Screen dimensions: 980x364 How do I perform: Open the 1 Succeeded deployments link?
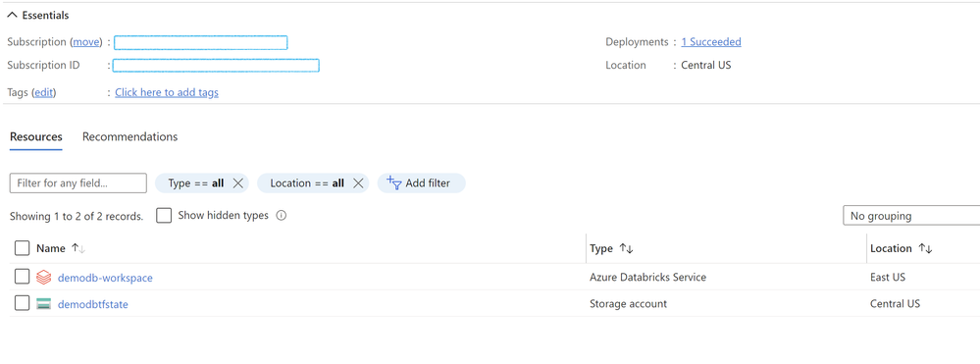click(x=711, y=42)
